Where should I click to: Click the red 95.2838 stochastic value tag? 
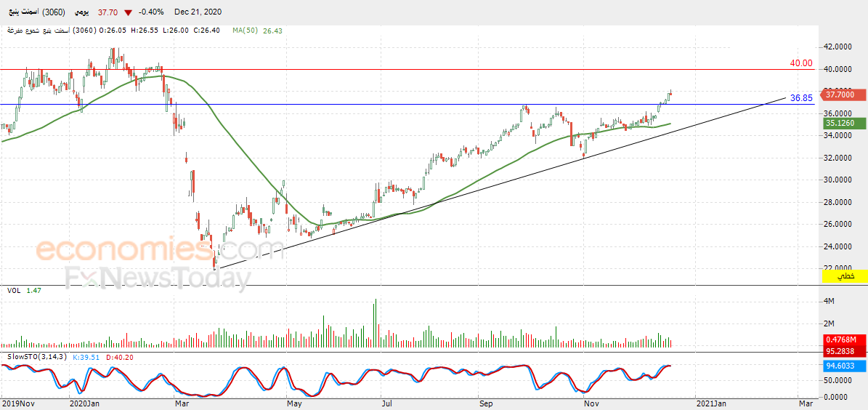tap(845, 350)
